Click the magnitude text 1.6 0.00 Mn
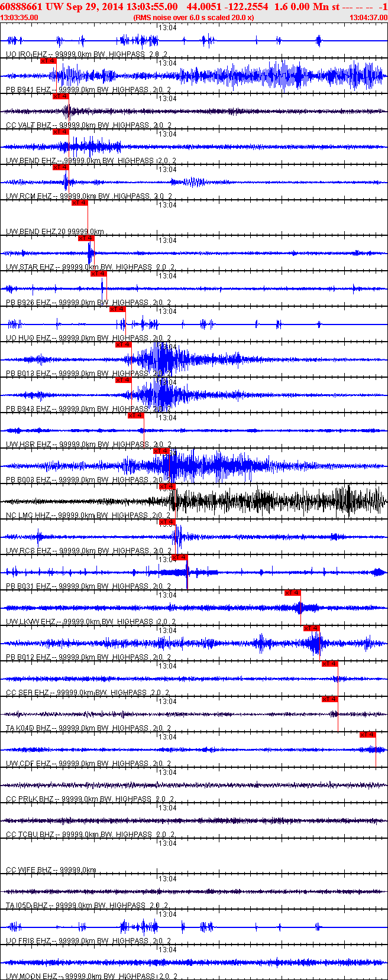388x980 pixels. (x=300, y=7)
